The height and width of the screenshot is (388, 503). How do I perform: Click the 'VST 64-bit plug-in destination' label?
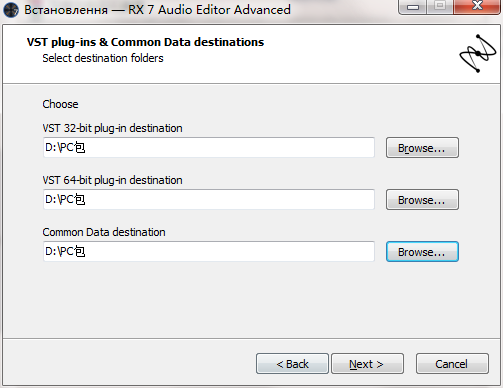[x=112, y=180]
